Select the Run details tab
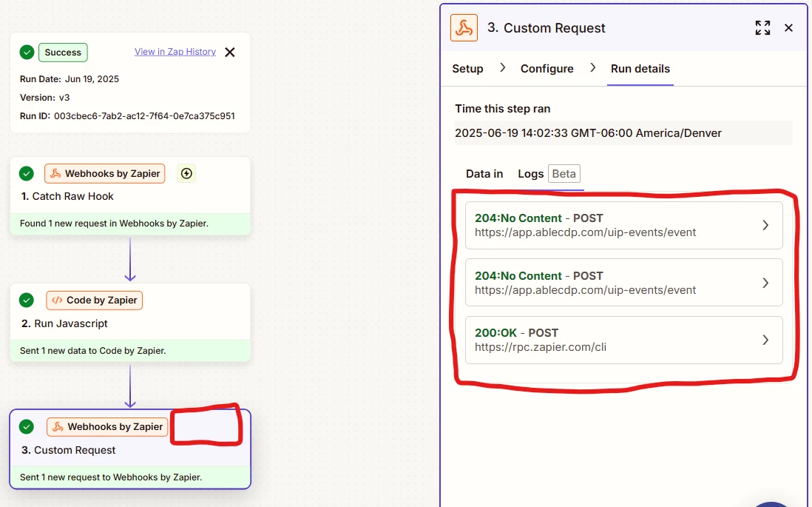The width and height of the screenshot is (812, 507). 640,69
